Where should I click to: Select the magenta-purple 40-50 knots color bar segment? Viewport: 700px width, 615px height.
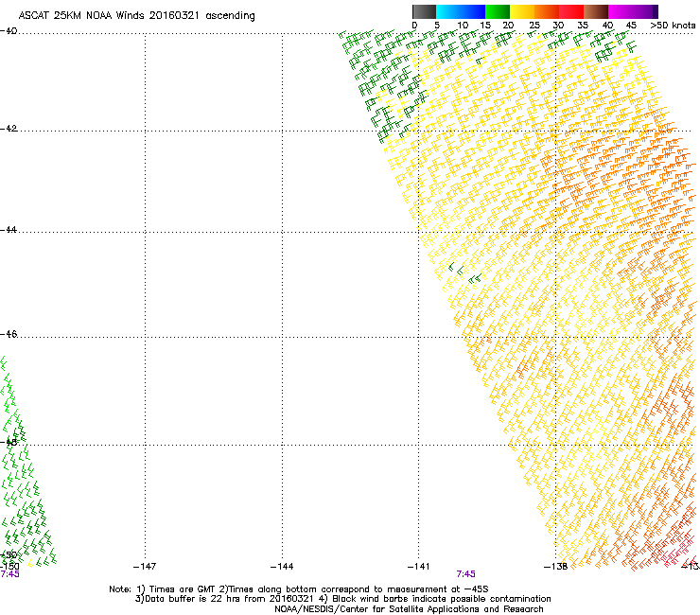tap(633, 11)
